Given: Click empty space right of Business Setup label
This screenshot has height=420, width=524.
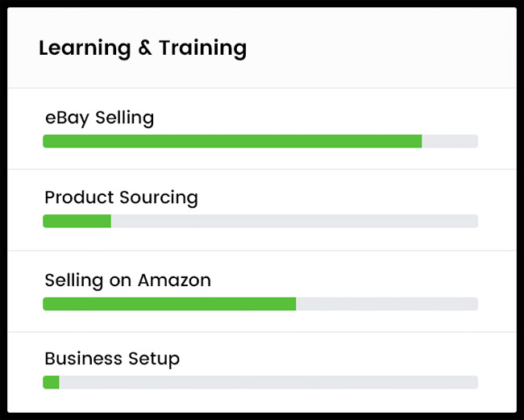Looking at the screenshot, I should (331, 359).
